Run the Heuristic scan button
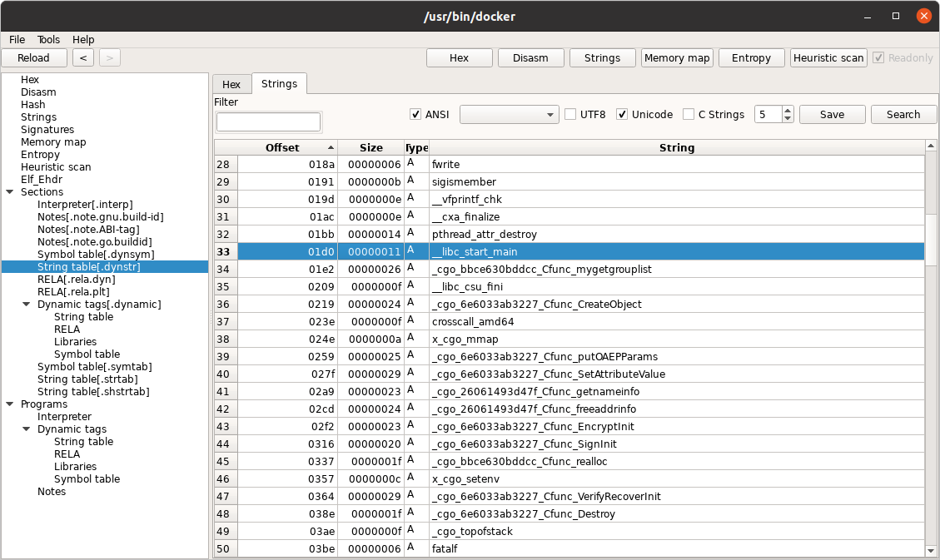This screenshot has height=560, width=940. coord(828,58)
